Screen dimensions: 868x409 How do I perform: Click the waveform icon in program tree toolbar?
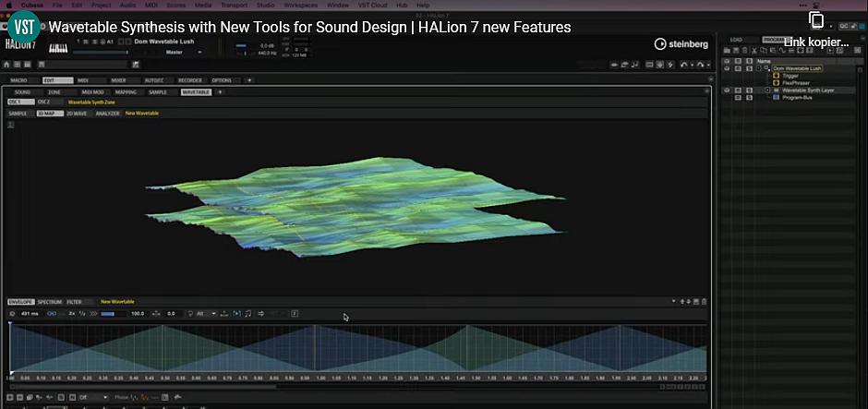tap(783, 51)
